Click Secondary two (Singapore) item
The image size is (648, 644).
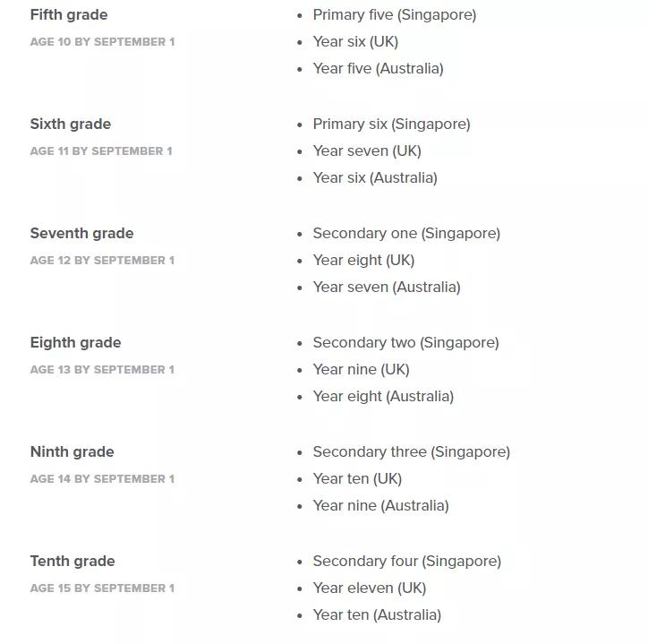405,343
